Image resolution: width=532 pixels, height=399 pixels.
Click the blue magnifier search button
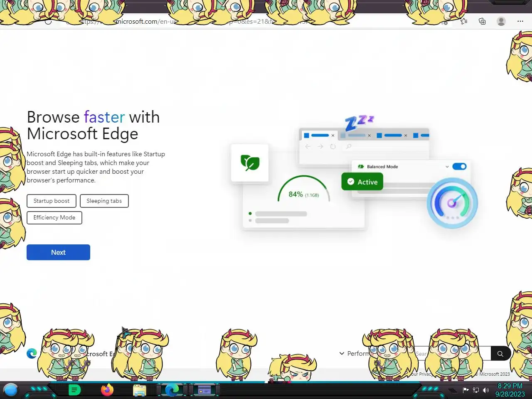click(500, 354)
